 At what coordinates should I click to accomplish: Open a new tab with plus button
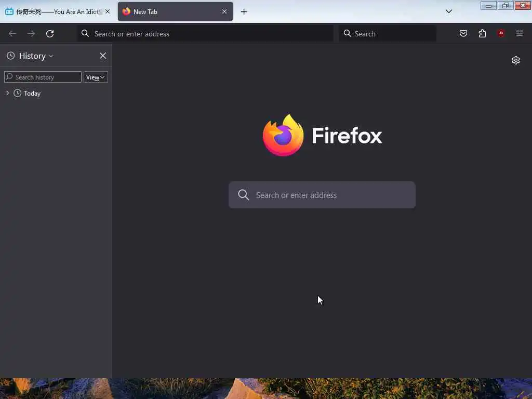coord(244,12)
